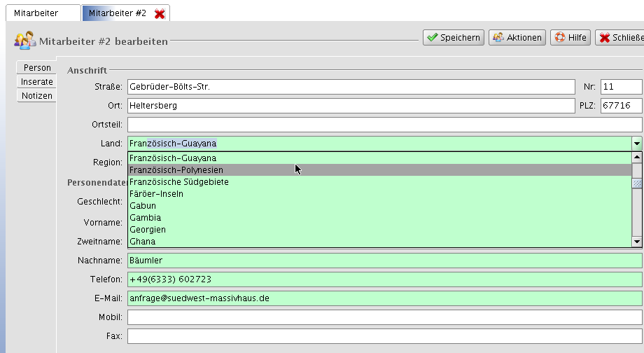Click the employee icon beside the heading
This screenshot has height=353, width=644.
click(x=25, y=41)
